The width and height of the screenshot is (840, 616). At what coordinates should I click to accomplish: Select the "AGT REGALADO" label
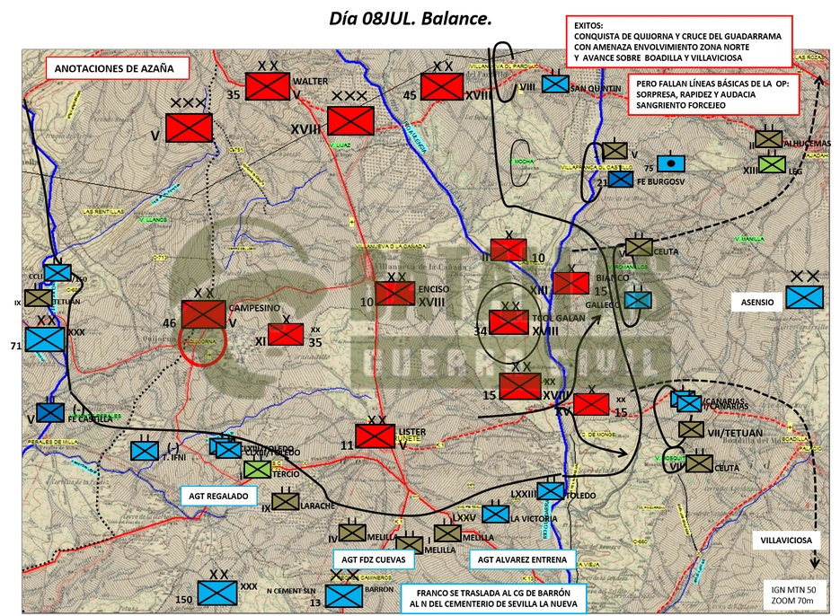(218, 496)
